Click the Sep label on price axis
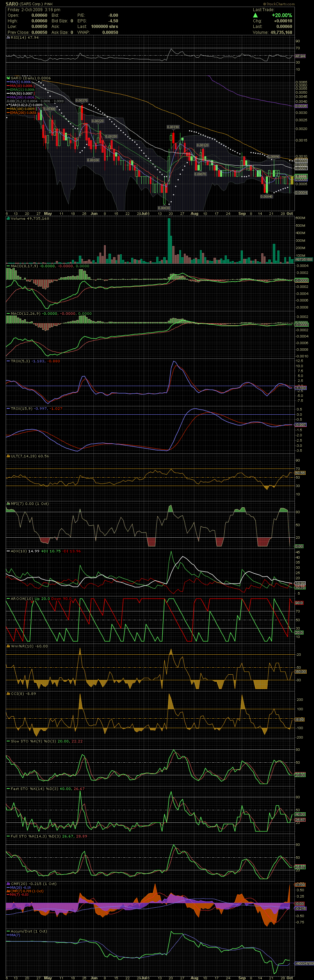314x980 pixels. 242,213
